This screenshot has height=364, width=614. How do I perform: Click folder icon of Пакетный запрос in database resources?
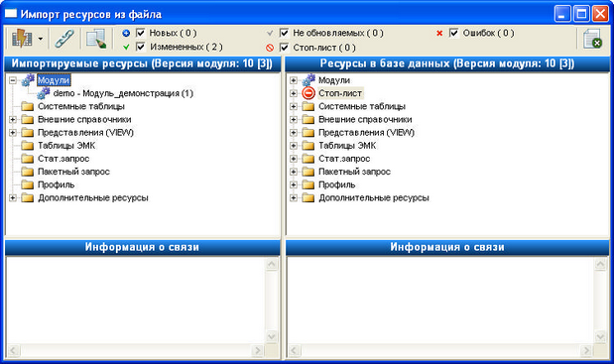click(x=308, y=172)
